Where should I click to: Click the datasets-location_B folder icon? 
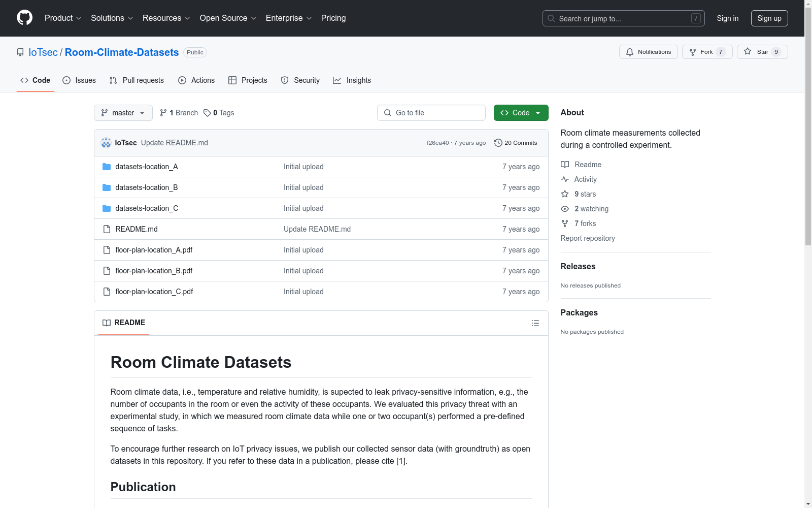pos(107,187)
